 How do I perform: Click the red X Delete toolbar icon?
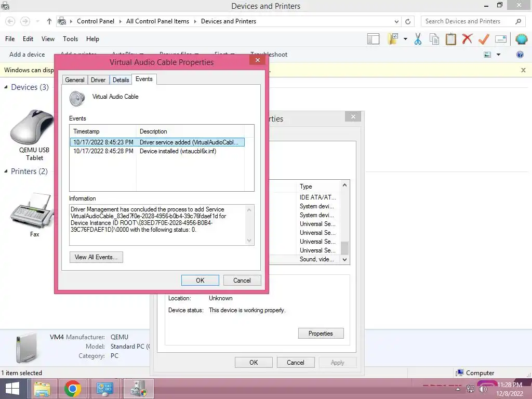point(467,38)
